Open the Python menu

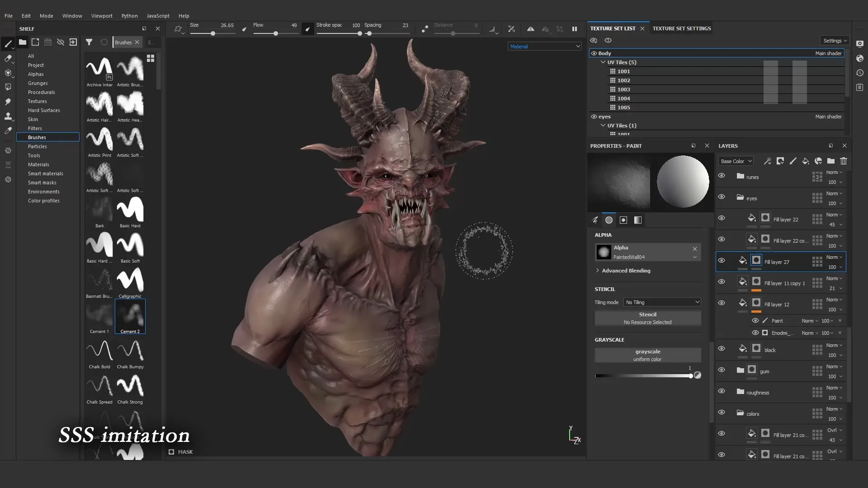129,16
